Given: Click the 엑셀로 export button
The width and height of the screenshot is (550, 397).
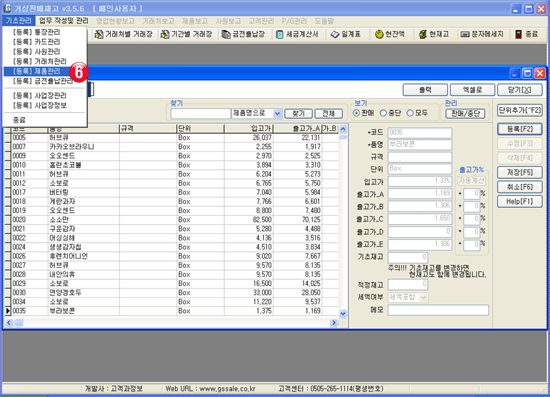Looking at the screenshot, I should click(472, 90).
